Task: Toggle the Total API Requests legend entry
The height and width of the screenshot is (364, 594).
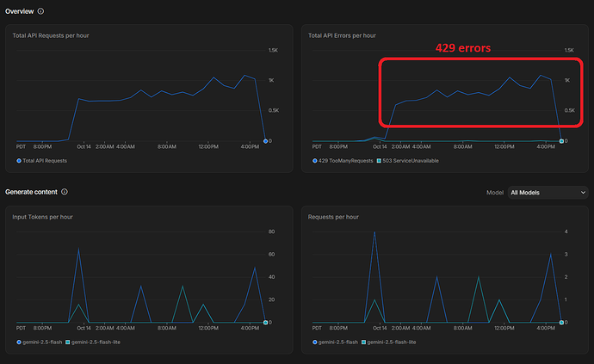Action: point(41,161)
